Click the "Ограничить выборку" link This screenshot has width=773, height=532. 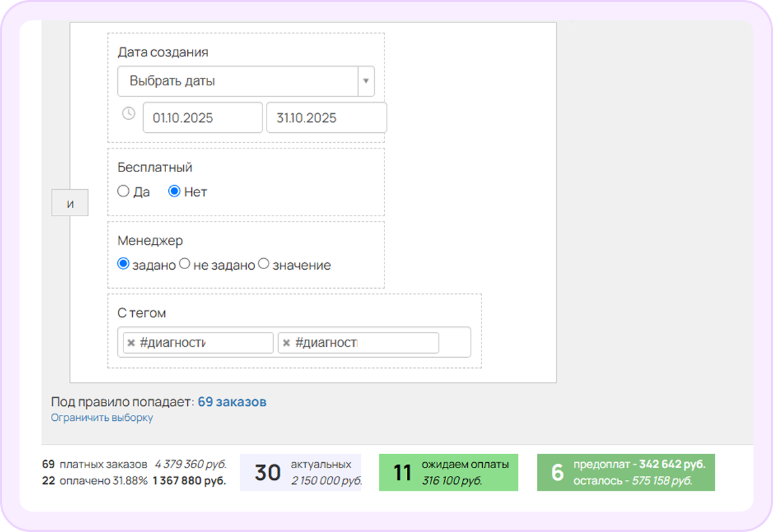[102, 417]
